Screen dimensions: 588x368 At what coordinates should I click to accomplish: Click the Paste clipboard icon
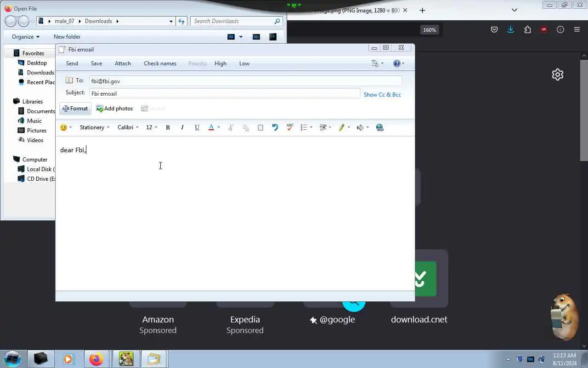pos(260,127)
